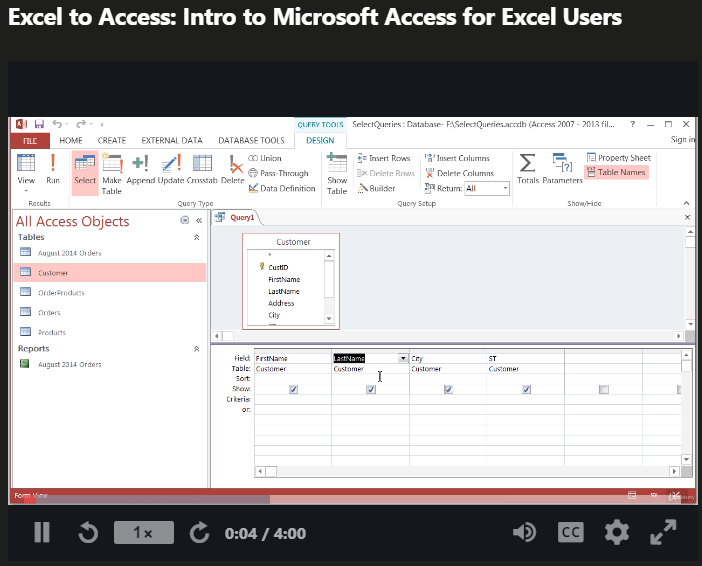702x566 pixels.
Task: Open the Customize Quick Access Toolbar dropdown
Action: point(102,124)
